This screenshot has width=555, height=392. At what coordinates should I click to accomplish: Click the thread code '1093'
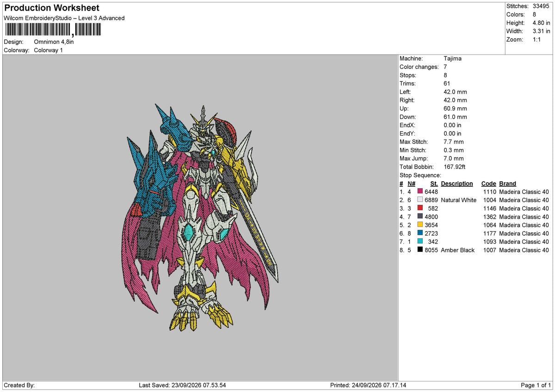[490, 242]
